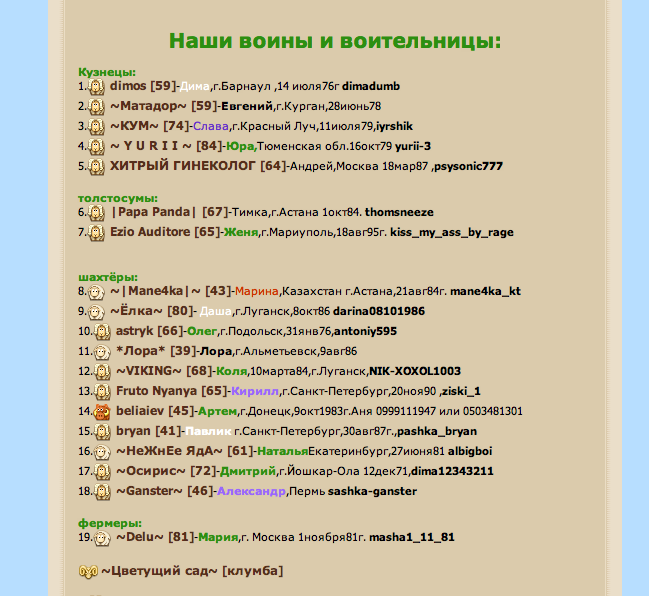Click the sheep icon beside ~Матадор~ [59]
The image size is (649, 596).
coord(96,107)
